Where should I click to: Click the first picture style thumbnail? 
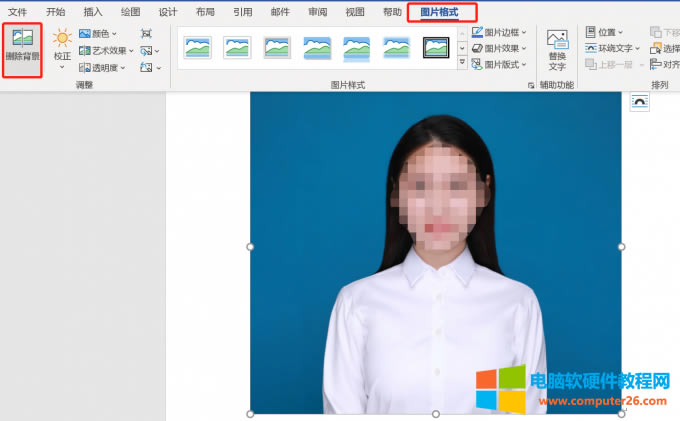point(197,47)
